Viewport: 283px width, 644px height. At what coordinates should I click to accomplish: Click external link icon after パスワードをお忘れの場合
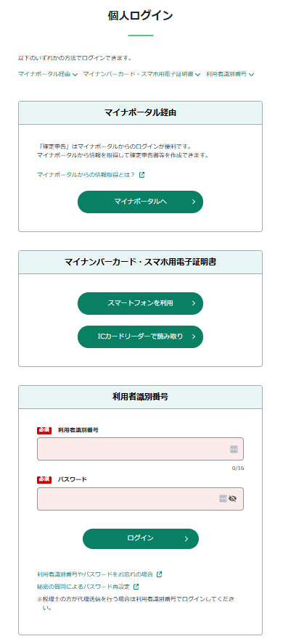coord(160,574)
